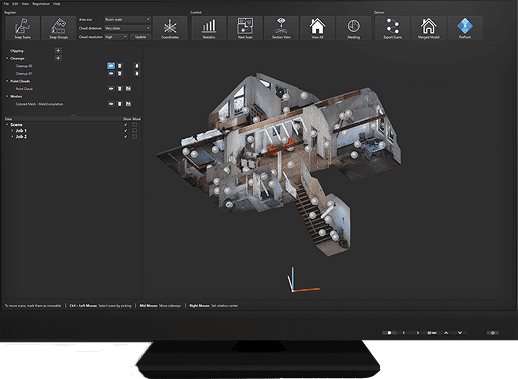Collapse the Point Clouds section

pos(7,81)
